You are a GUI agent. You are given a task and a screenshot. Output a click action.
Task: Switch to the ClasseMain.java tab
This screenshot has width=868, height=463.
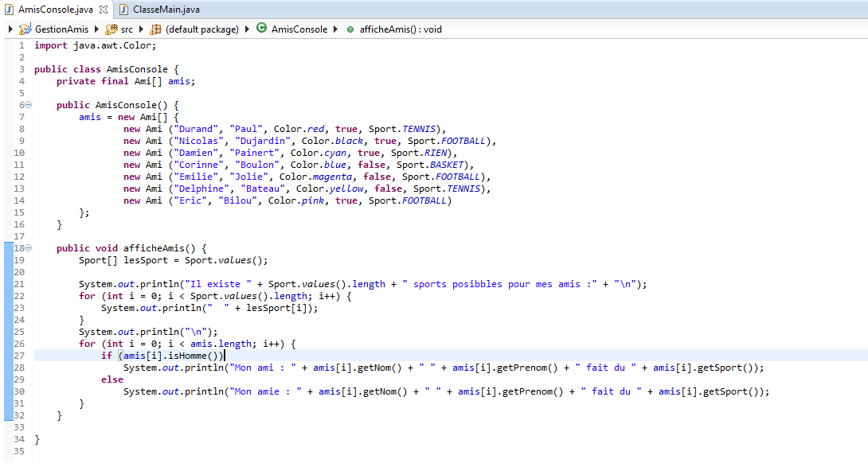pos(166,10)
